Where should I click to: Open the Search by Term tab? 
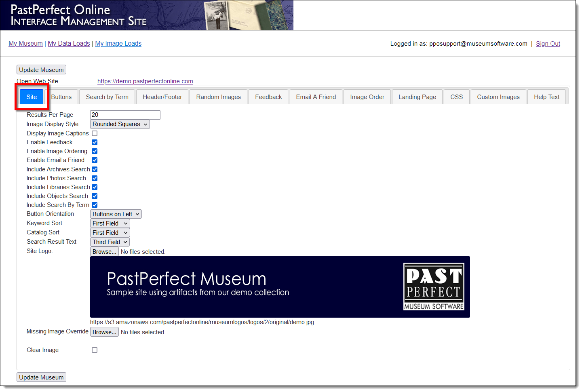point(107,97)
